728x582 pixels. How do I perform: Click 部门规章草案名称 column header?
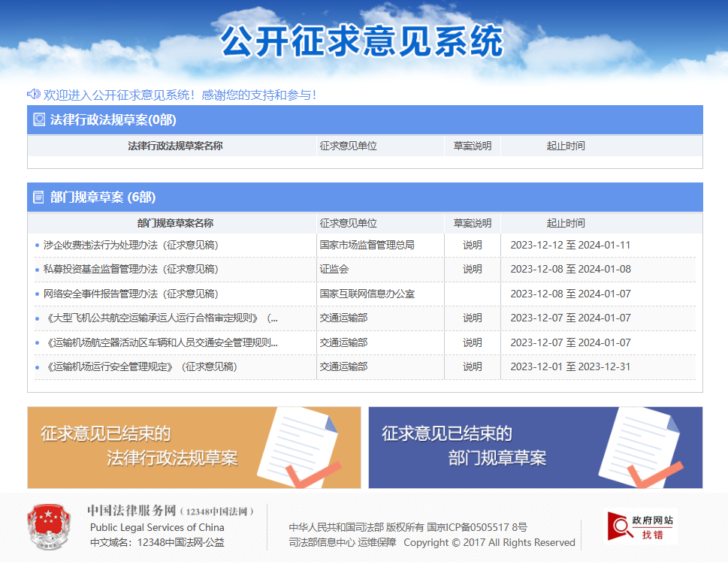click(175, 223)
